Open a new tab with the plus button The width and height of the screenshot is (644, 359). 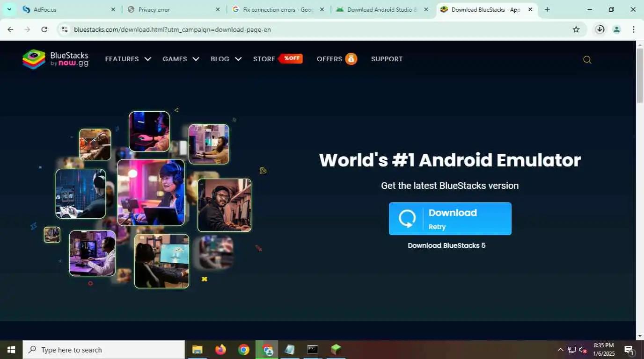[547, 9]
